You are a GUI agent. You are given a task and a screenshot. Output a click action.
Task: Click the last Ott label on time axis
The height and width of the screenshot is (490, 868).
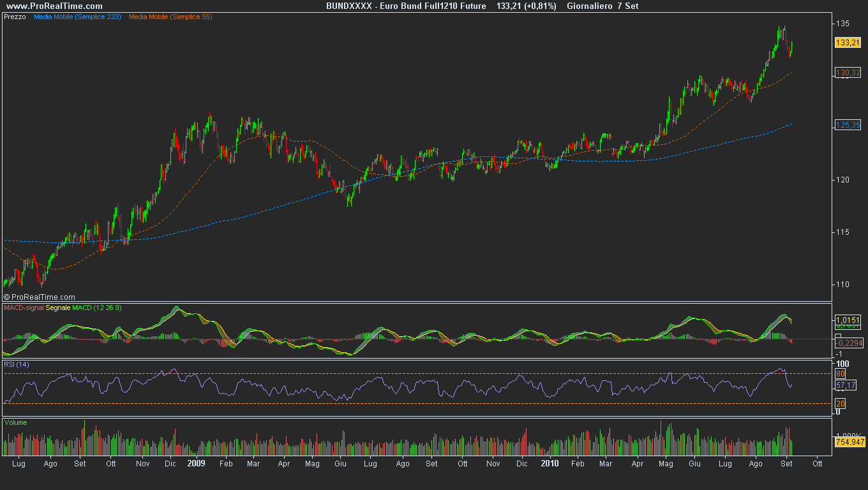pyautogui.click(x=818, y=464)
